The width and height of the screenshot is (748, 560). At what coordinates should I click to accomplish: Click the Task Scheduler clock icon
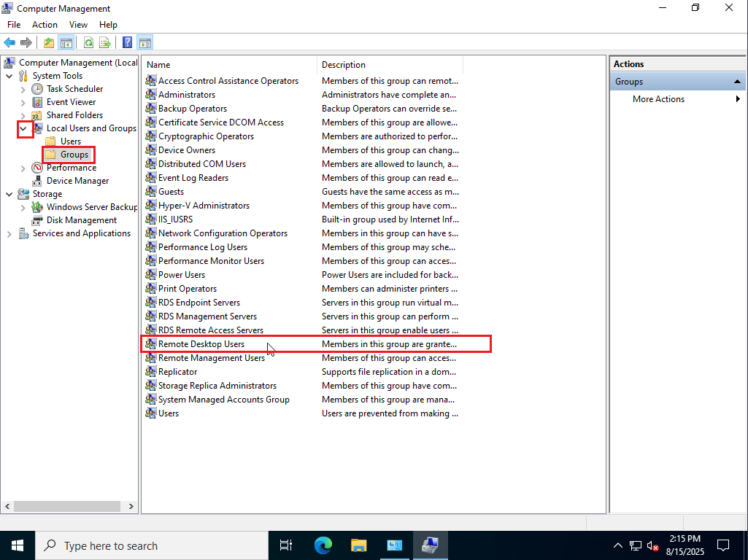[x=37, y=89]
